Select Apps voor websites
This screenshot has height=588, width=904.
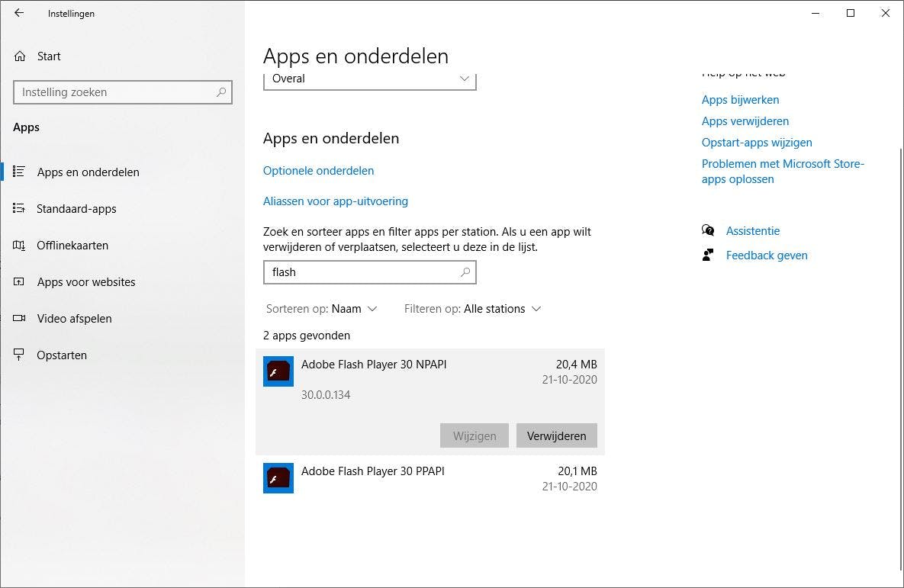pyautogui.click(x=122, y=282)
